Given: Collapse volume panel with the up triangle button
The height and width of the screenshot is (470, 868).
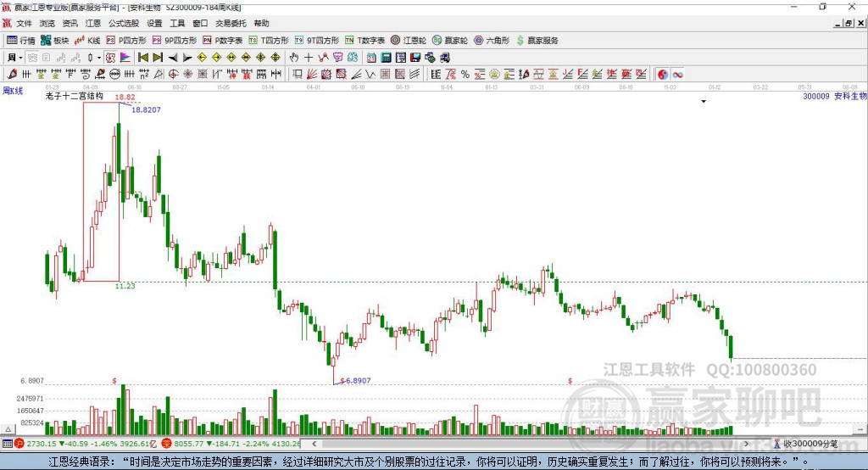Looking at the screenshot, I should point(8,429).
